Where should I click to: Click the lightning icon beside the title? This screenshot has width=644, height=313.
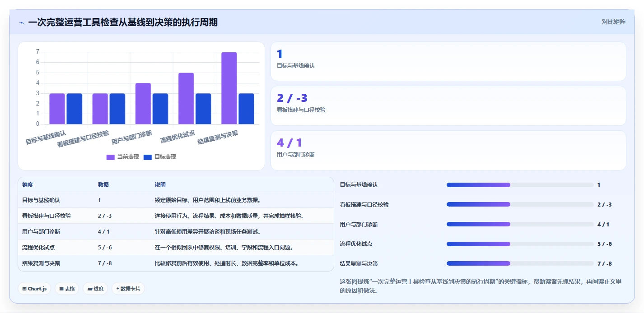click(21, 23)
